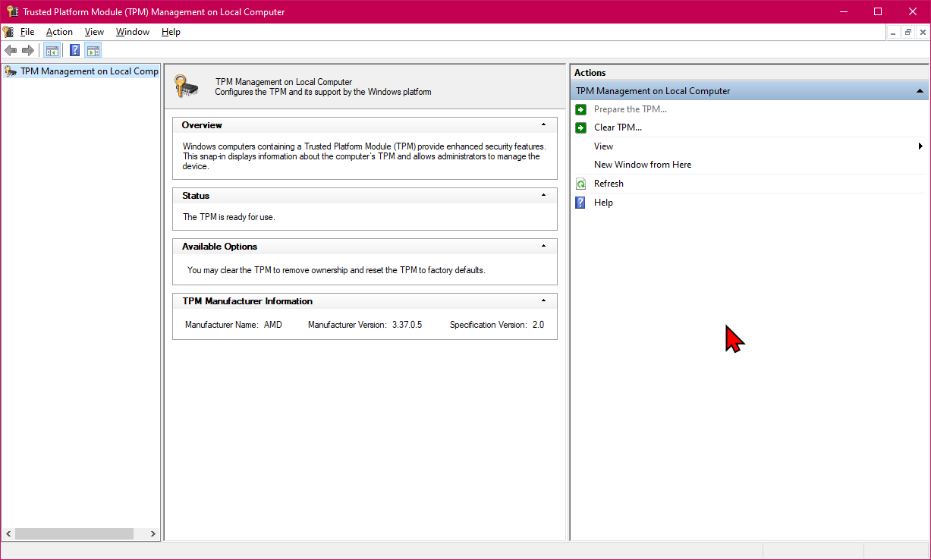
Task: Collapse the TPM Management on Local Computer actions header
Action: (x=920, y=91)
